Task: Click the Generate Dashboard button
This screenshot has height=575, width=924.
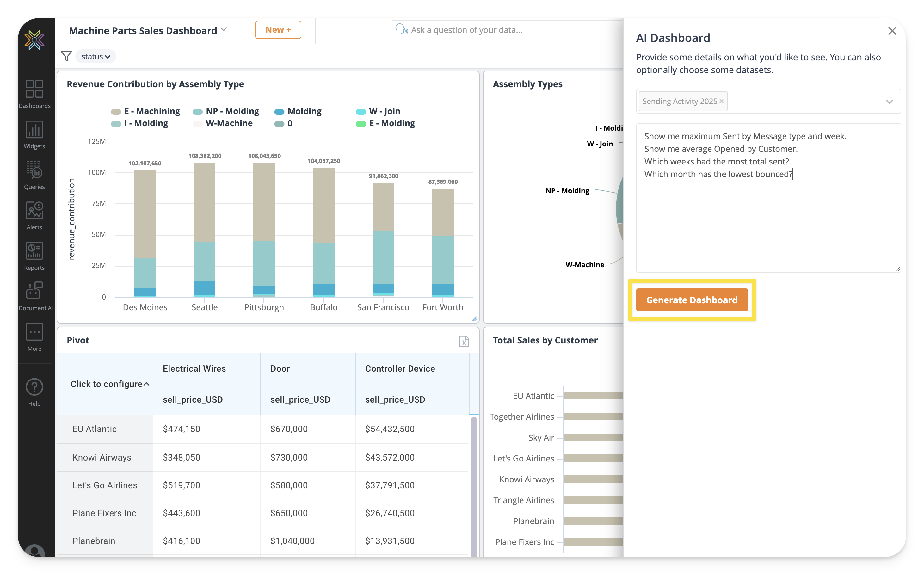Action: [x=691, y=300]
